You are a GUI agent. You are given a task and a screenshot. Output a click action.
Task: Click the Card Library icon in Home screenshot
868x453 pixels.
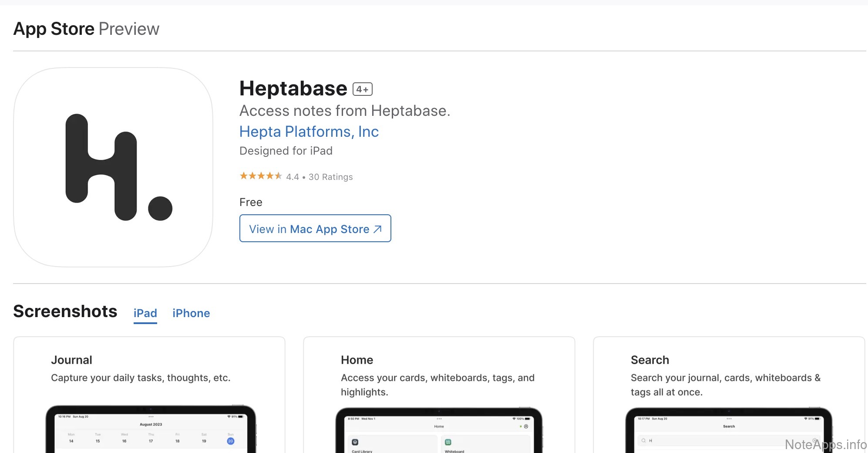pos(355,442)
